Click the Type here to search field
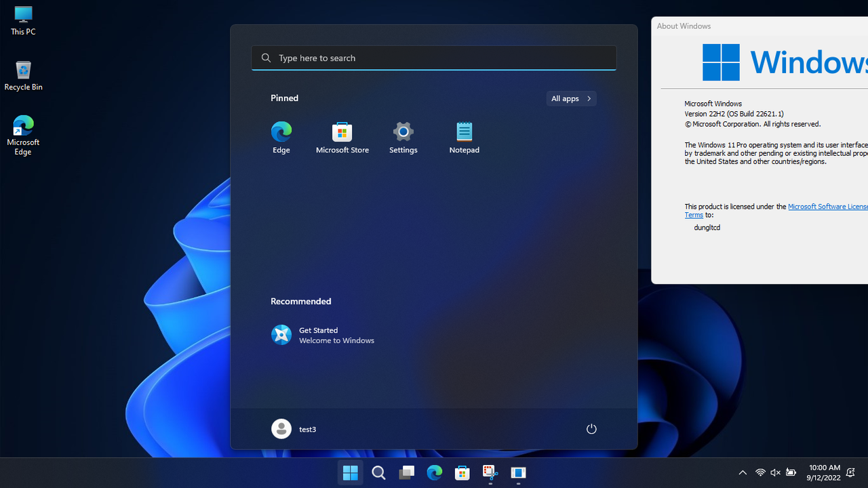This screenshot has height=488, width=868. point(433,58)
